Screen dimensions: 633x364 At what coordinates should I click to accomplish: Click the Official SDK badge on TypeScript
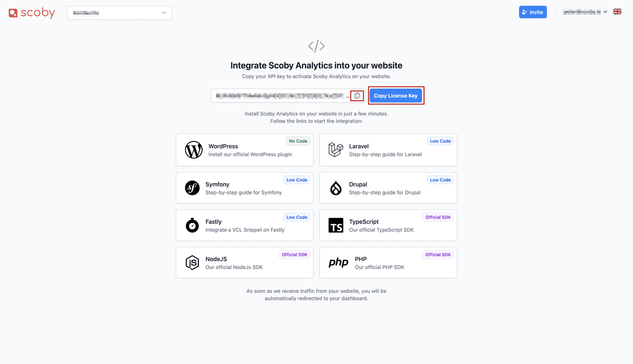(x=438, y=217)
